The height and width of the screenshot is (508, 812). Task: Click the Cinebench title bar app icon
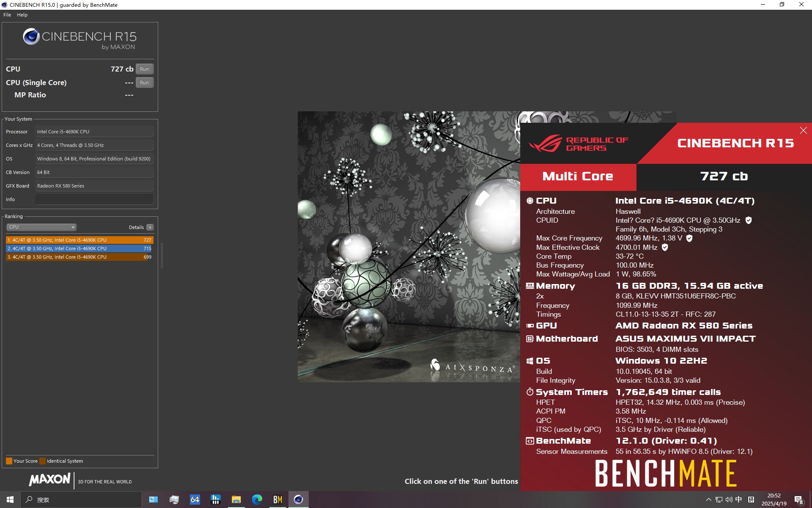[4, 5]
